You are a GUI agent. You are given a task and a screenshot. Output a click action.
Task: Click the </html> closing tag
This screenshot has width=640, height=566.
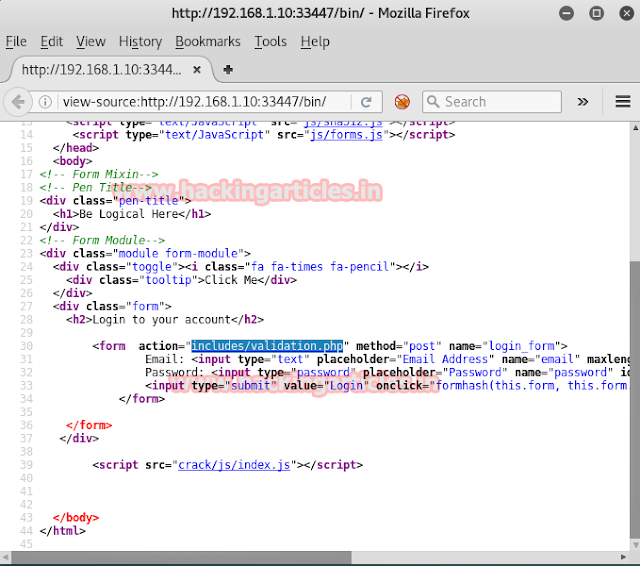pyautogui.click(x=63, y=531)
